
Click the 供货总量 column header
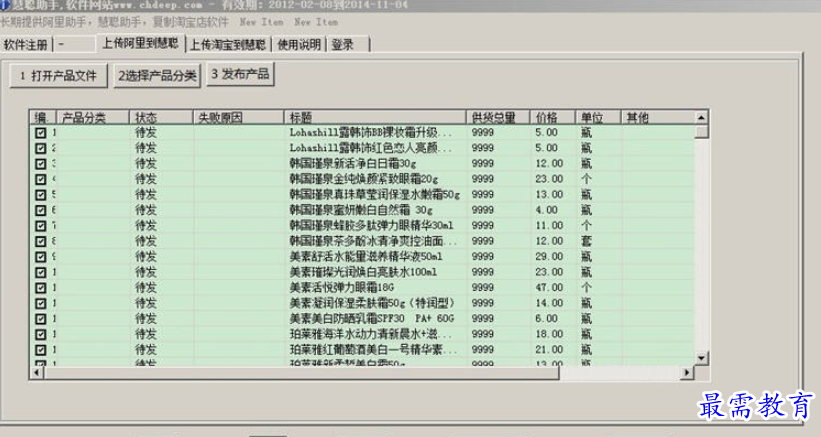(x=498, y=117)
